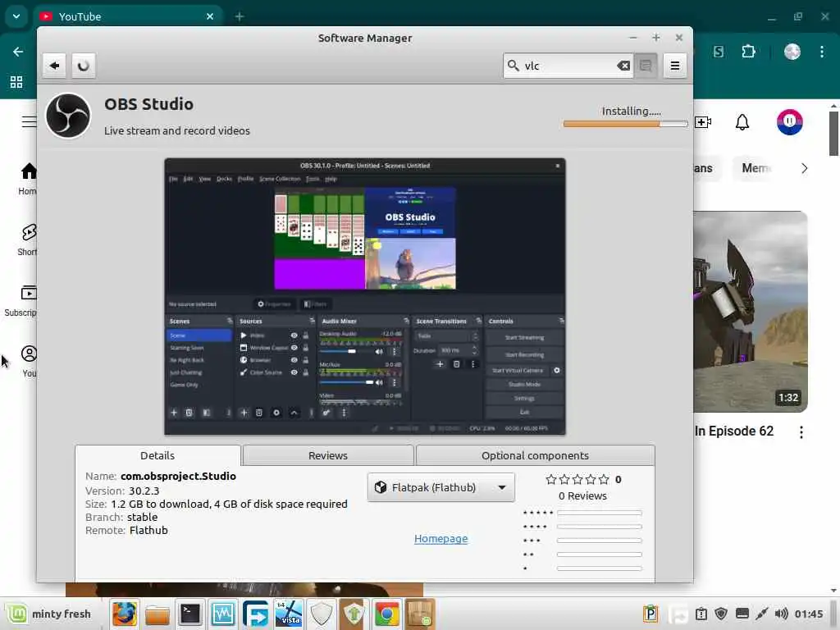
Task: Open the file manager from taskbar
Action: [157, 614]
